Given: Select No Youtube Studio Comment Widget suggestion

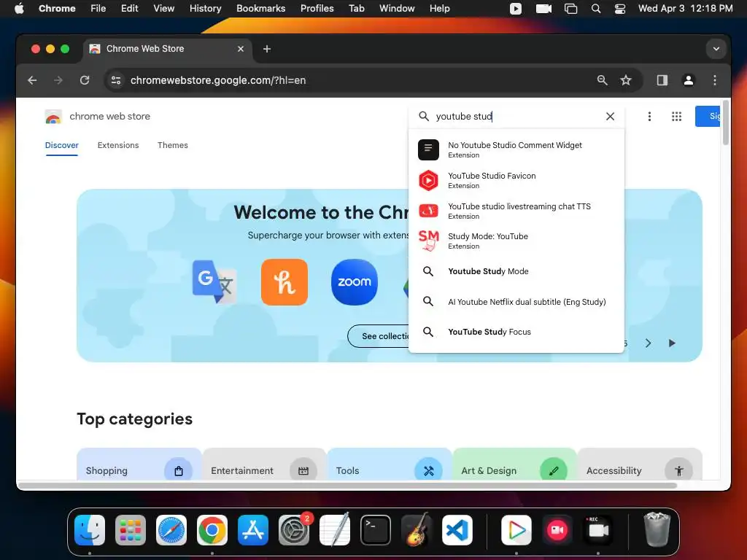Looking at the screenshot, I should tap(516, 149).
